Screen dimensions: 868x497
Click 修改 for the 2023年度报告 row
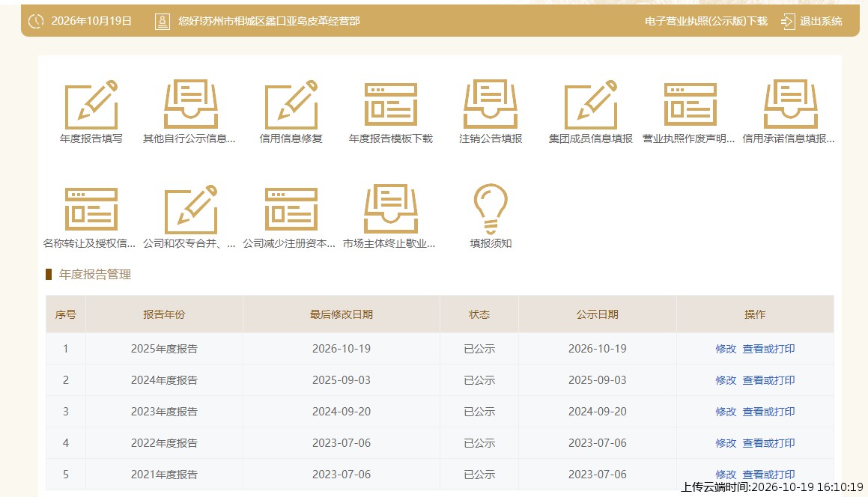click(x=726, y=412)
